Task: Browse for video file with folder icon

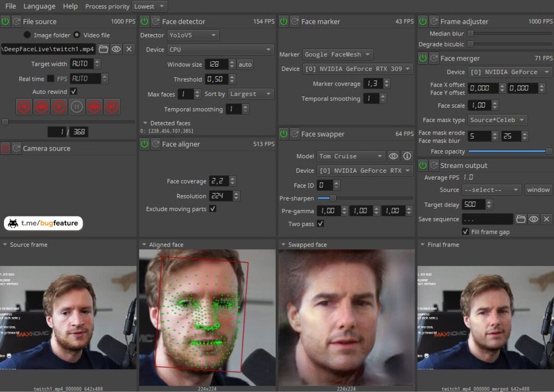Action: [103, 49]
